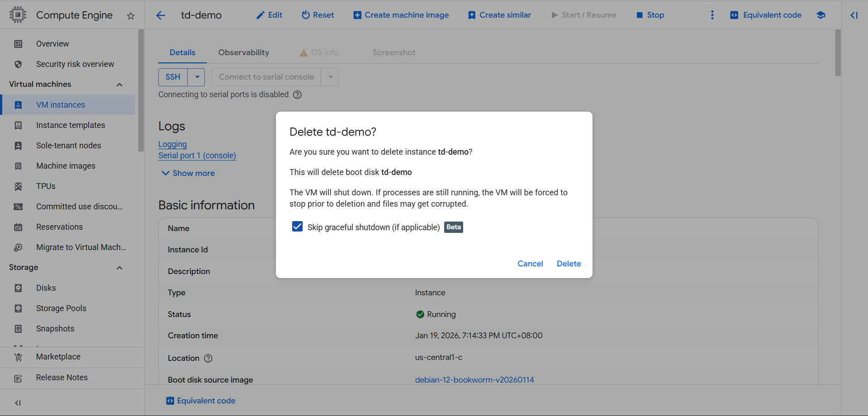868x416 pixels.
Task: Click help icon beside serial ports disabled
Action: [x=297, y=95]
